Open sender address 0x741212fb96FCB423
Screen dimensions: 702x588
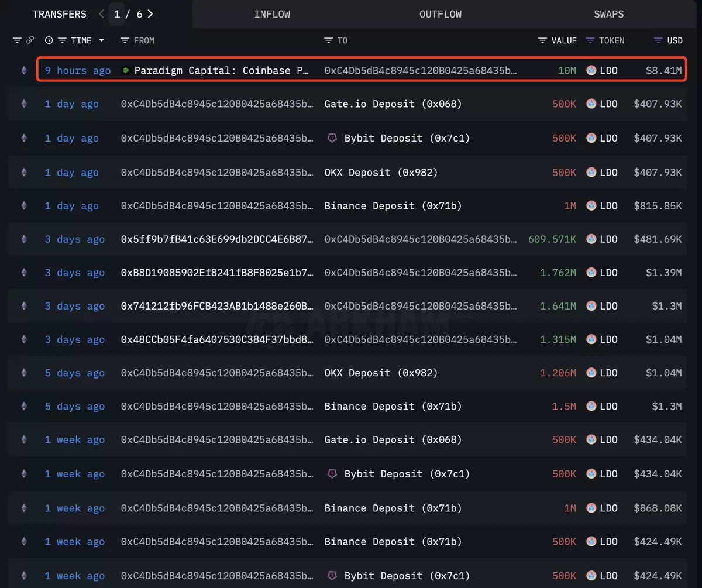[217, 306]
